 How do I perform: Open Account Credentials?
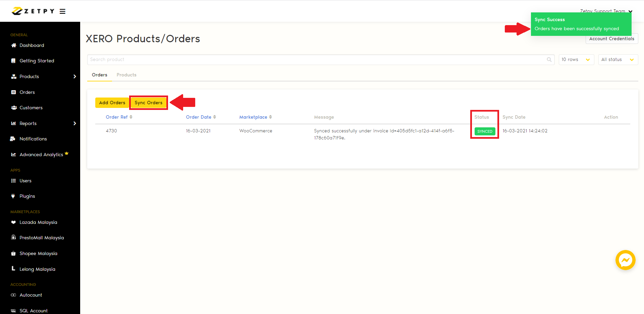coord(612,39)
